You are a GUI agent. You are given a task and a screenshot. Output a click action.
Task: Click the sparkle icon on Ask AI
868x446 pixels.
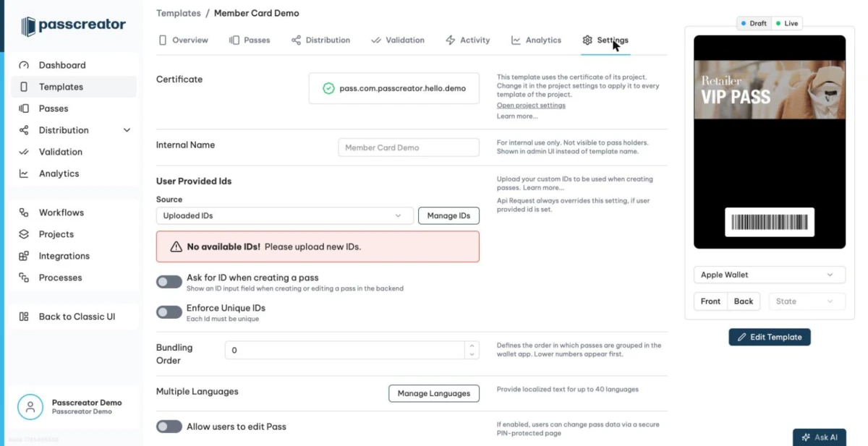tap(805, 437)
